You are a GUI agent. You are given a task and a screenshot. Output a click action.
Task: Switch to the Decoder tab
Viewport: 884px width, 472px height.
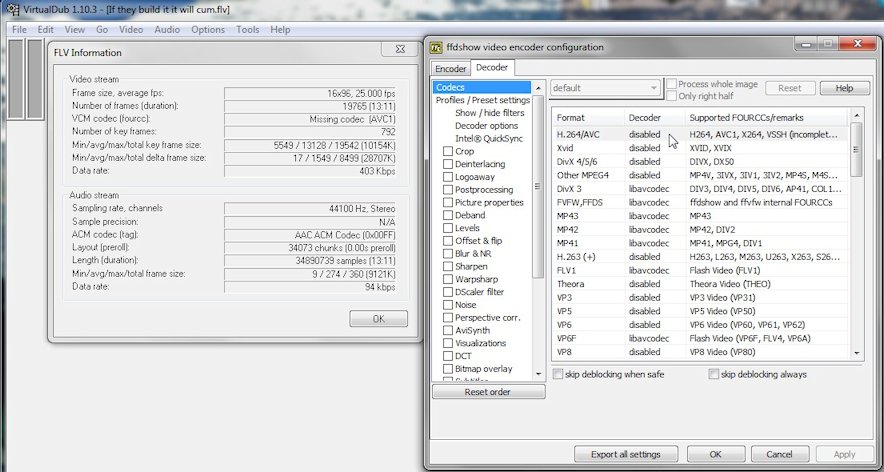(x=492, y=68)
